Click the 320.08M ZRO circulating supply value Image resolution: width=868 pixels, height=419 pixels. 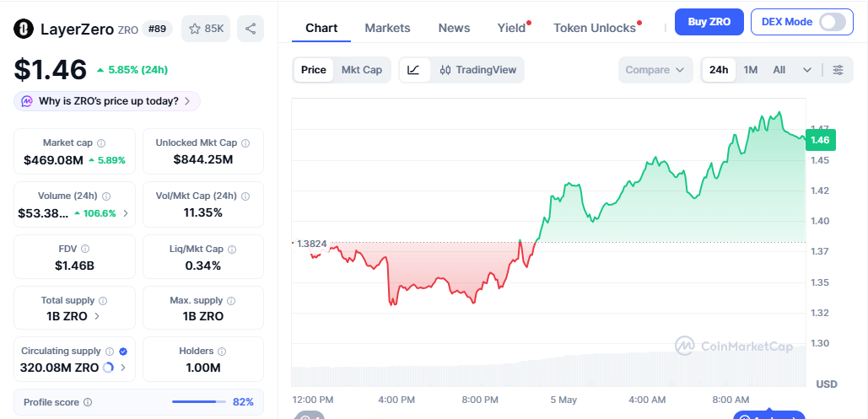point(59,368)
